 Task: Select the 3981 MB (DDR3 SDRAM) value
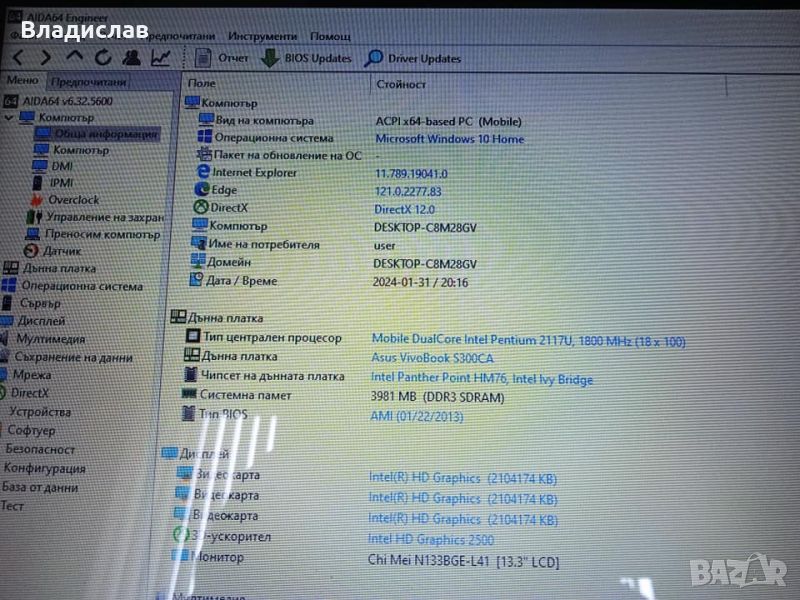tap(437, 397)
